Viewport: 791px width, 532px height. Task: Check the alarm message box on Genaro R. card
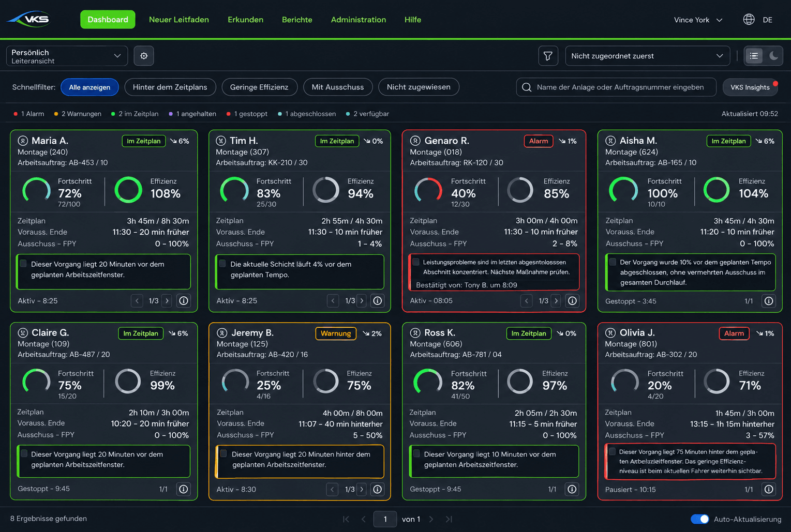point(415,262)
